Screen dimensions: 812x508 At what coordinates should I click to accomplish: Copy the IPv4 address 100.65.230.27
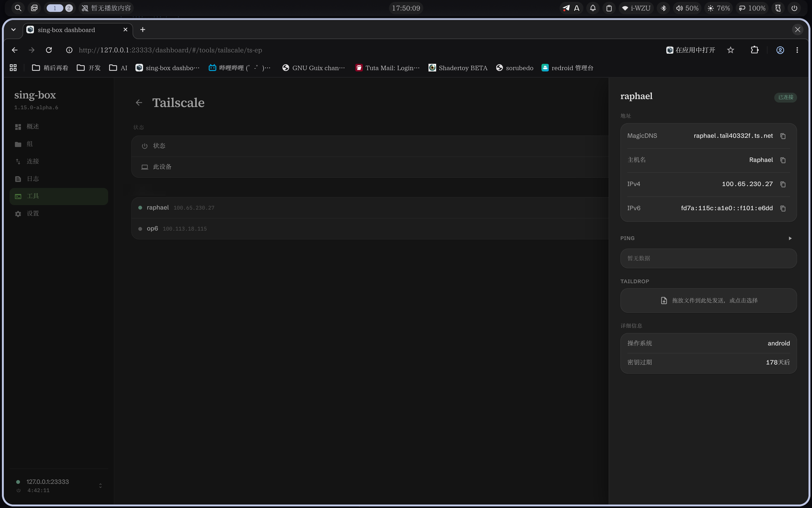click(x=783, y=184)
